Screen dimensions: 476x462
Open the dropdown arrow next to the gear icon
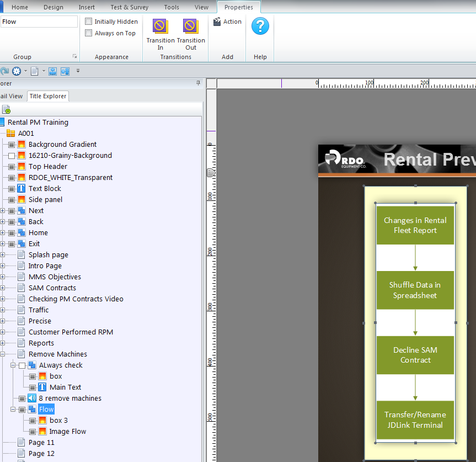[x=25, y=71]
